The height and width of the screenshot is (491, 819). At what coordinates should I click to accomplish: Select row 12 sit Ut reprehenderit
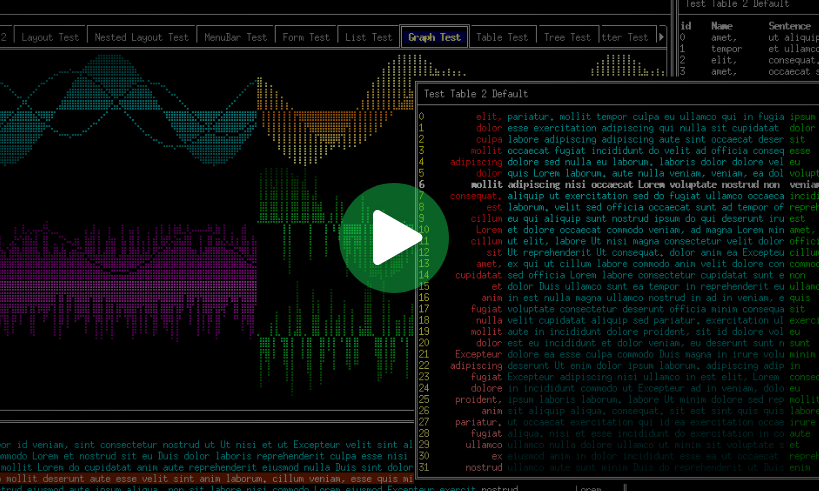(x=618, y=252)
